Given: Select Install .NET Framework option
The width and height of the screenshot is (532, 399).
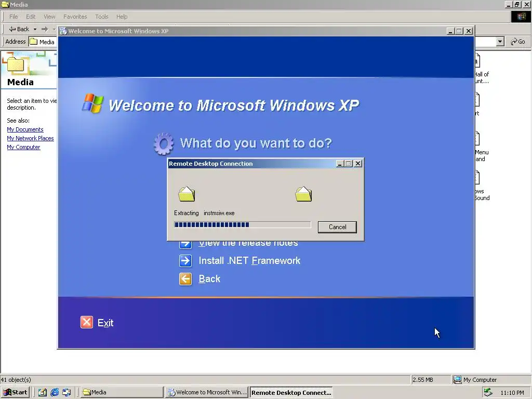Looking at the screenshot, I should tap(249, 261).
